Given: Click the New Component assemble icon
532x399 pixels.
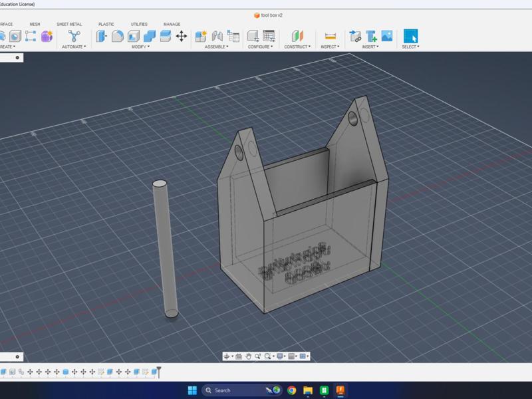Looking at the screenshot, I should (200, 36).
